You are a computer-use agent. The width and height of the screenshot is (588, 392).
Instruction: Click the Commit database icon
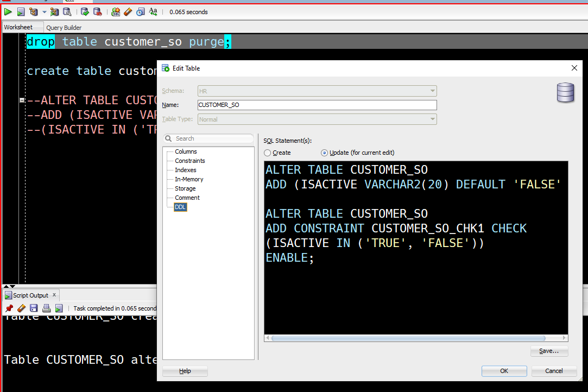point(85,12)
